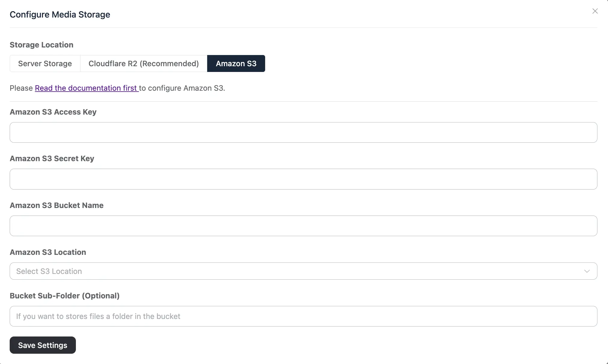
Task: Open the Read the documentation first link
Action: pyautogui.click(x=87, y=88)
